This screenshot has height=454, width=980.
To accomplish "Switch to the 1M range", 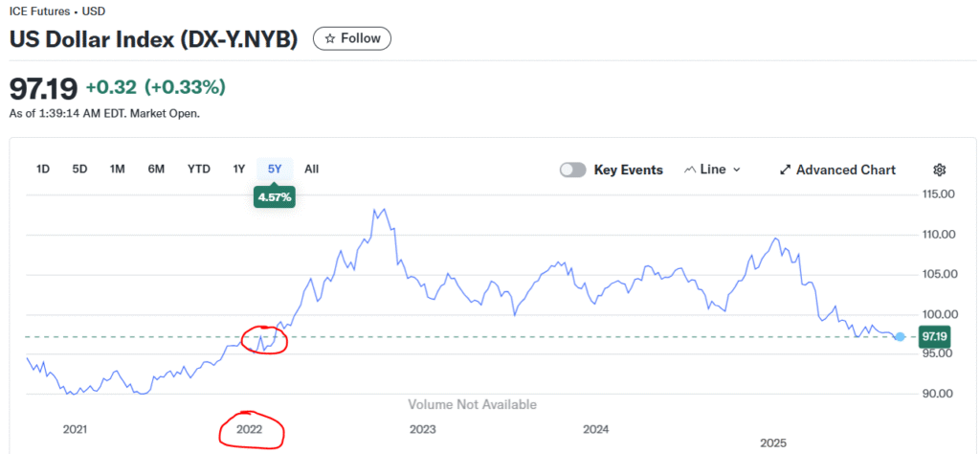I will (118, 169).
